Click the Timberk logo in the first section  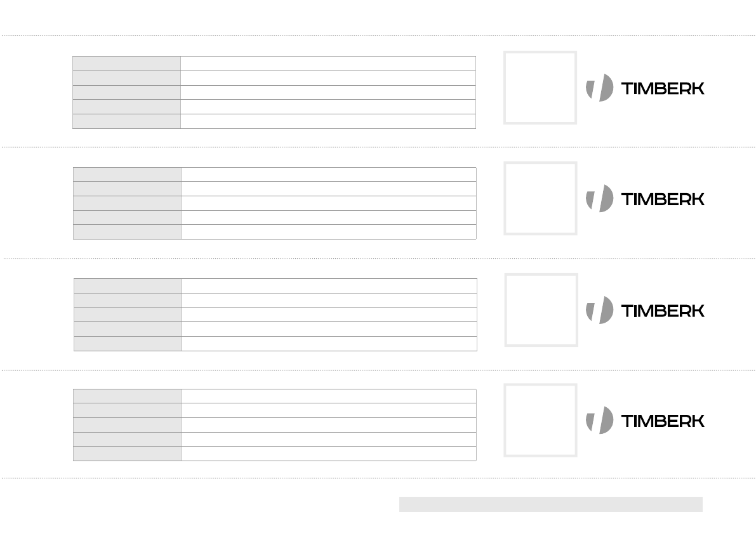(x=644, y=88)
